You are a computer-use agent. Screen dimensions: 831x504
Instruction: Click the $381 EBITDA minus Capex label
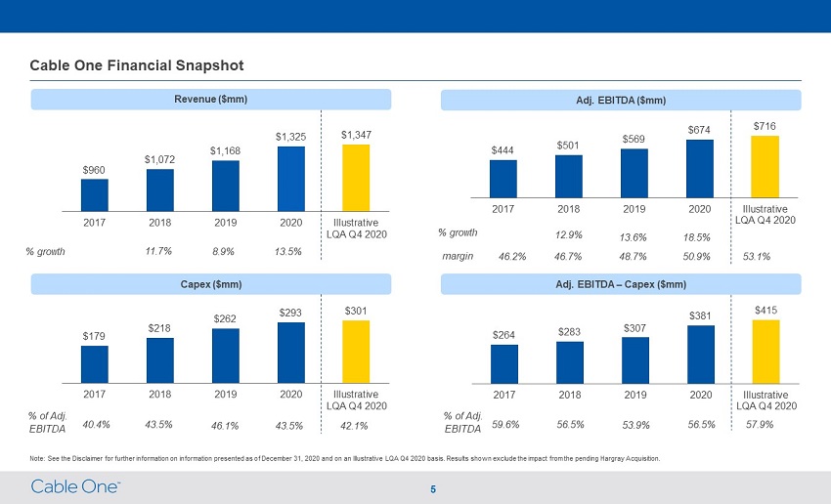[x=700, y=316]
